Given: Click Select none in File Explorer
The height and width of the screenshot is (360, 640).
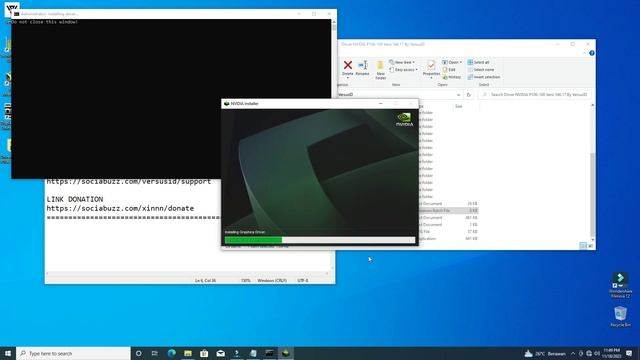Looking at the screenshot, I should pos(480,70).
